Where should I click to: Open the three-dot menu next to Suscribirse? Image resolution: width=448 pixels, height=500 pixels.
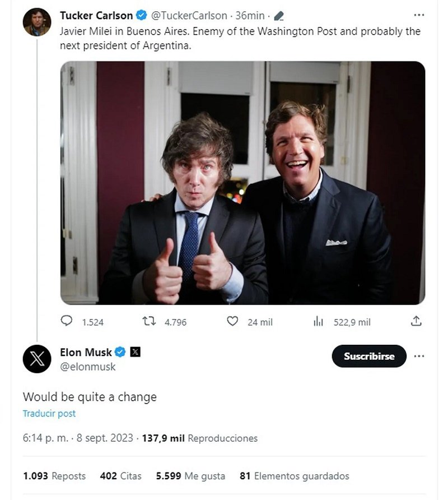pyautogui.click(x=419, y=356)
